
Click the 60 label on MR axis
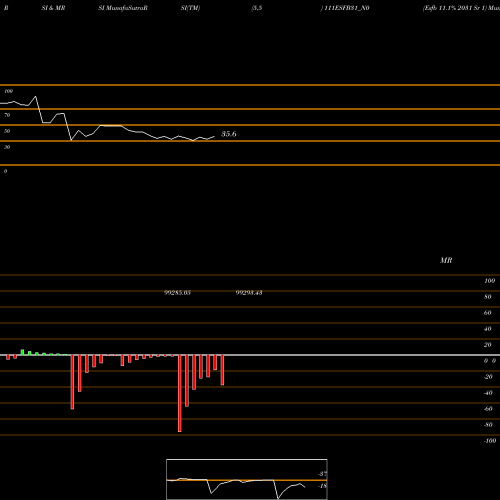click(x=487, y=313)
